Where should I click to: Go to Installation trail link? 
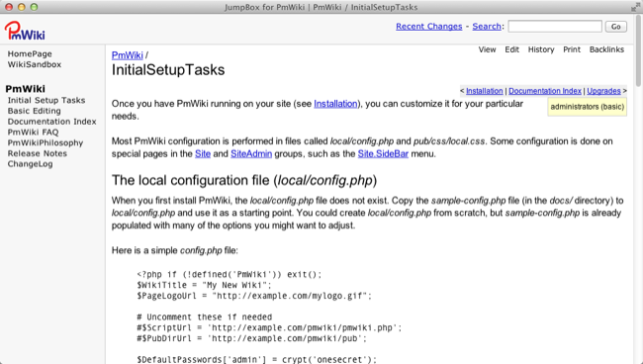485,91
